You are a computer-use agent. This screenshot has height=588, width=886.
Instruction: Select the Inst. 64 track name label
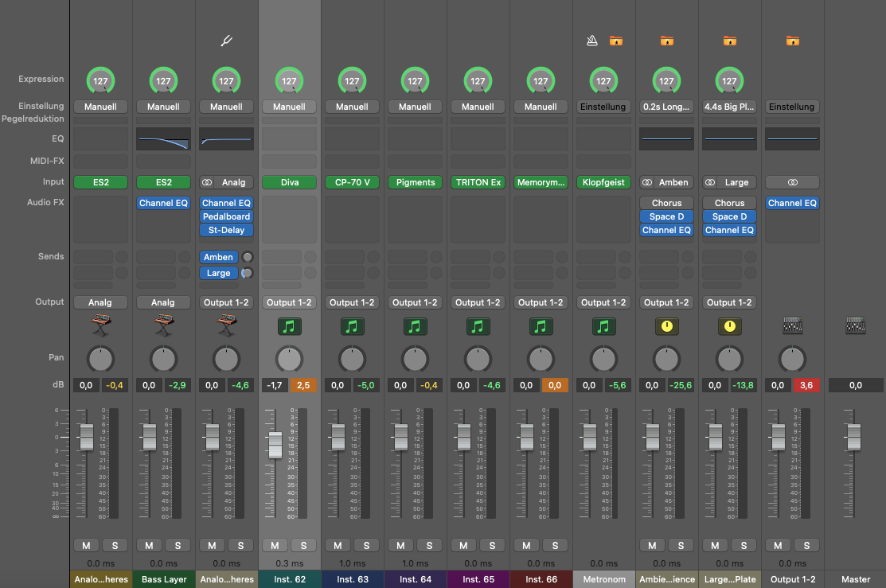pos(416,579)
